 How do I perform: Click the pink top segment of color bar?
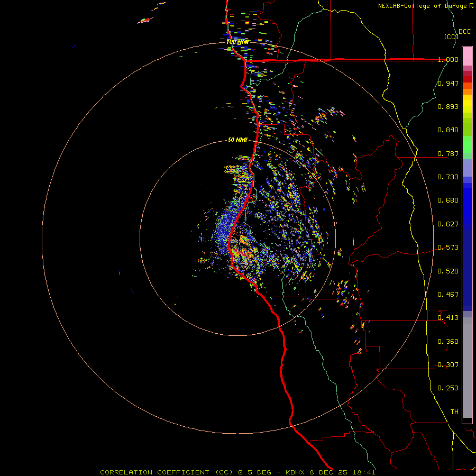pos(467,56)
